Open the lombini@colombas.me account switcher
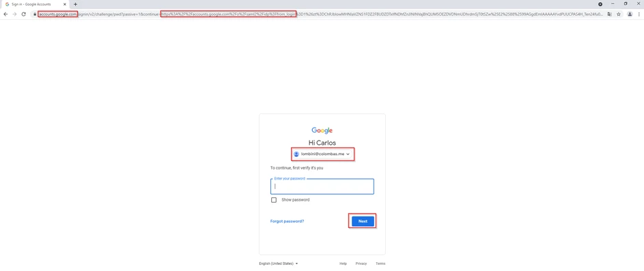 pyautogui.click(x=322, y=154)
